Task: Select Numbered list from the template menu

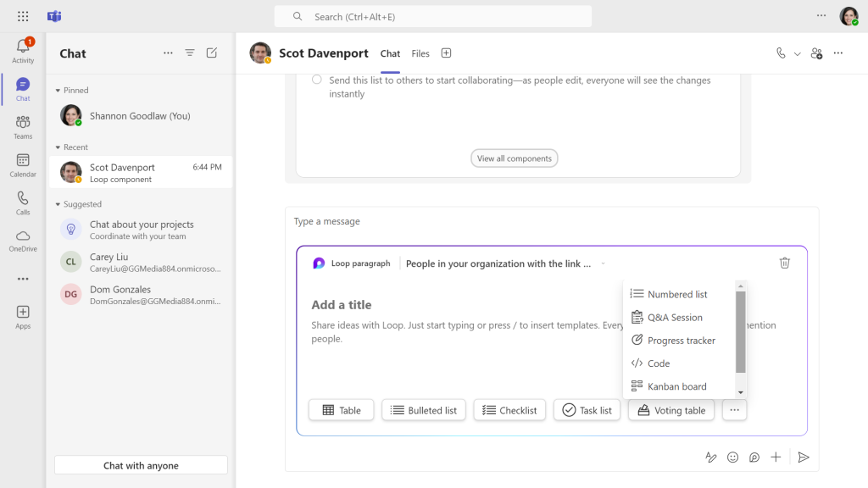Action: 676,294
